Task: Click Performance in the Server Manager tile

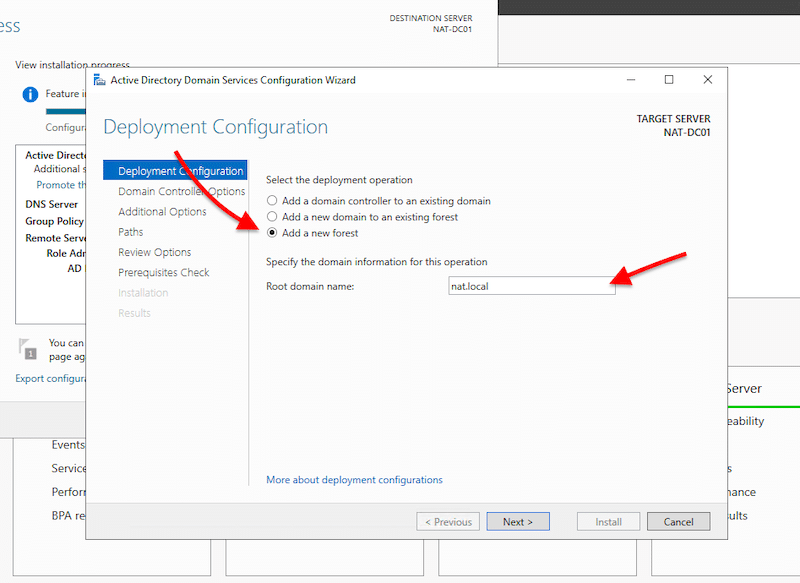Action: tap(68, 492)
